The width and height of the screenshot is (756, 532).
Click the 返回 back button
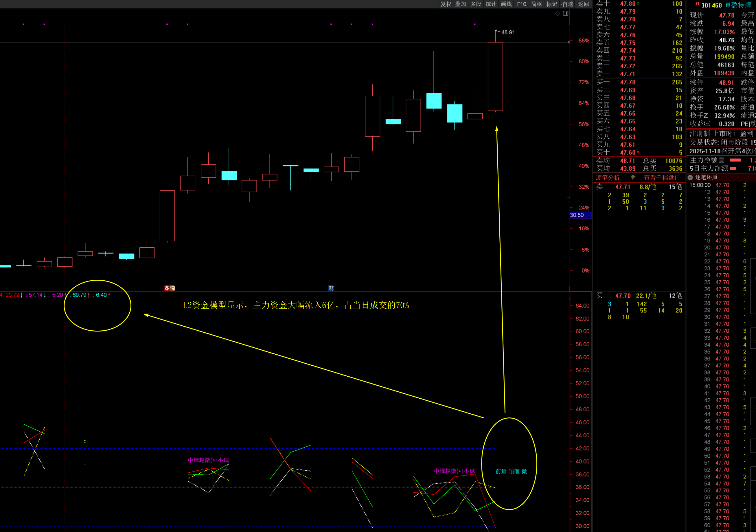coord(584,4)
